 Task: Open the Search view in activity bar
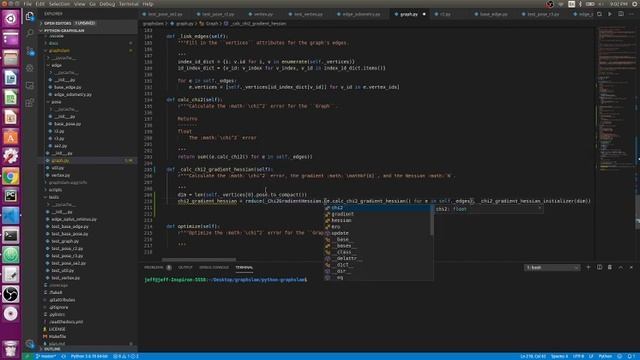point(30,33)
